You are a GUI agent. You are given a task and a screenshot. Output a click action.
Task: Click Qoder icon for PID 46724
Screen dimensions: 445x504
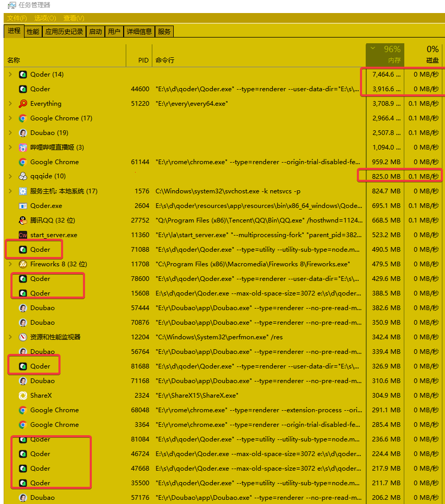click(23, 454)
